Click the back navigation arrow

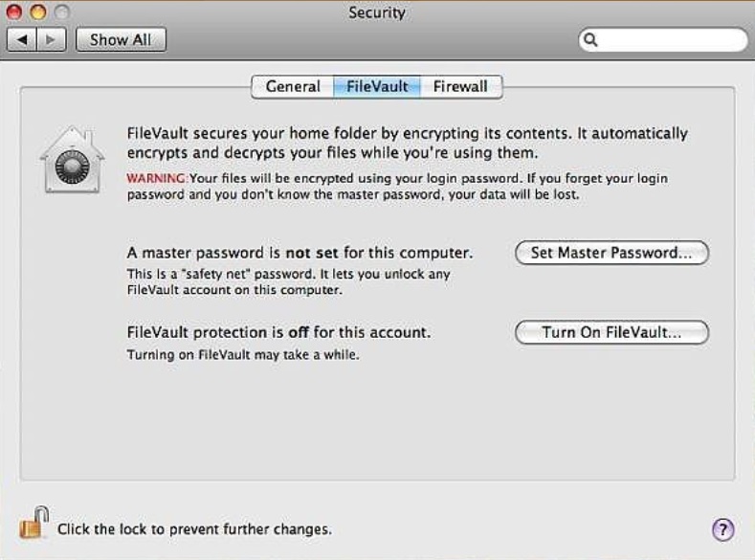point(23,40)
